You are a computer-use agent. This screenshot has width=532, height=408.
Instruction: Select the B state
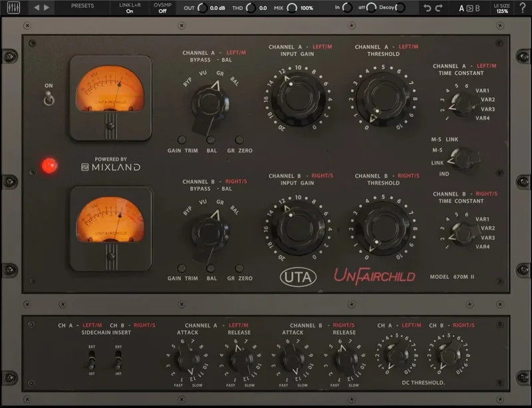[477, 9]
